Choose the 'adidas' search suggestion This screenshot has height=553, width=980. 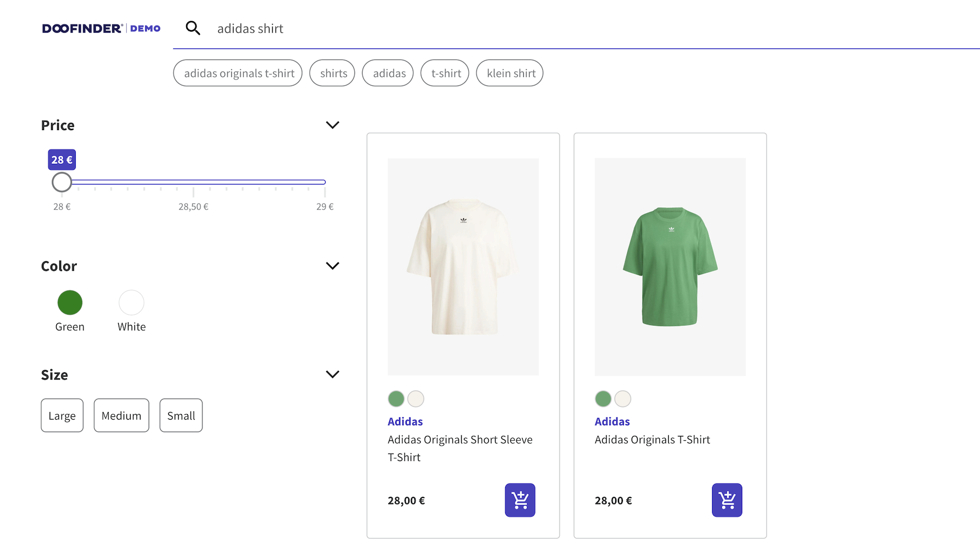(x=388, y=73)
